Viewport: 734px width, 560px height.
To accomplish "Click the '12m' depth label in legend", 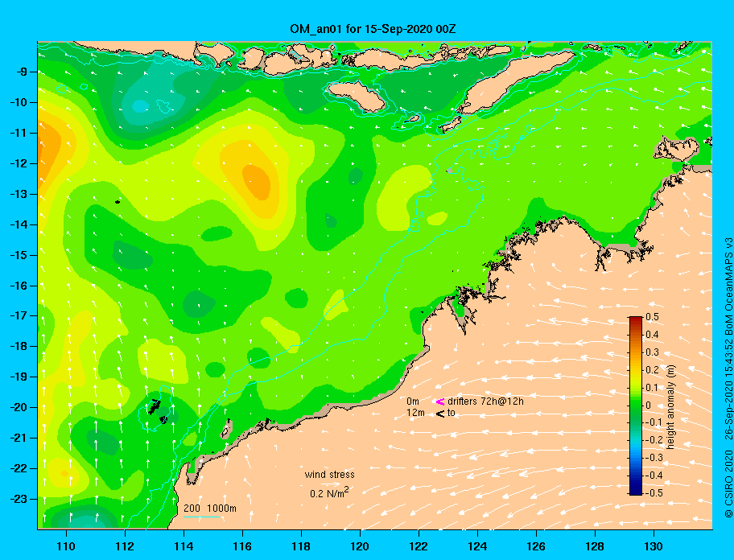I will click(x=415, y=413).
